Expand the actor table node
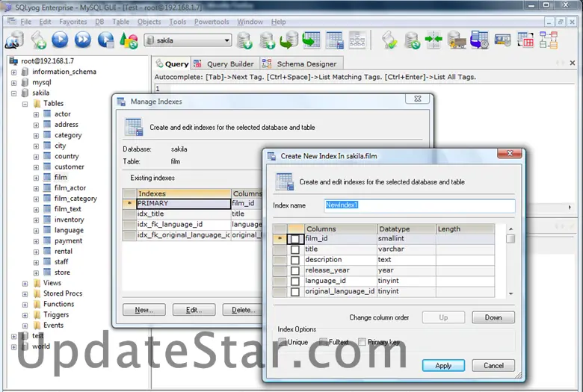 [36, 114]
